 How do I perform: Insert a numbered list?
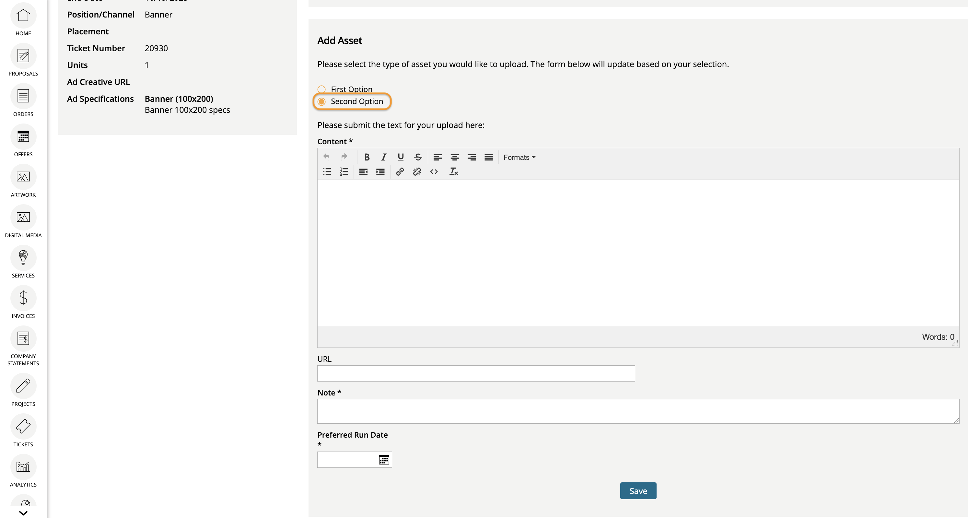(x=344, y=172)
